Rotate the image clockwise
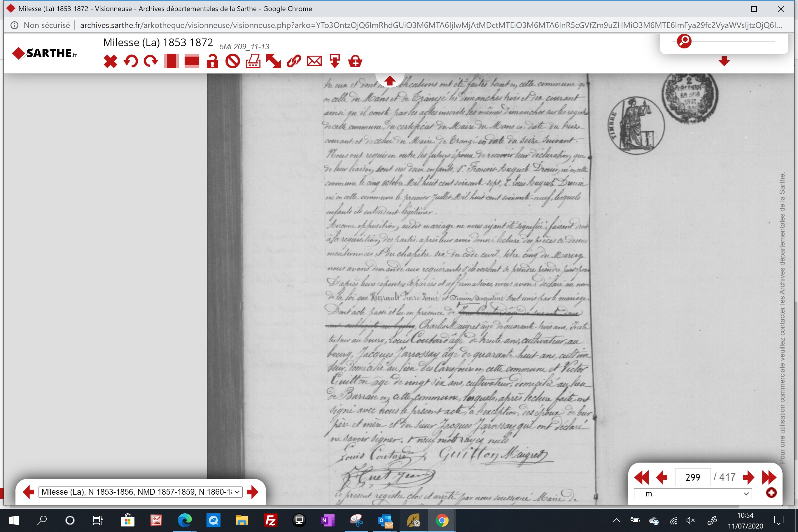Screen dimensions: 798x532 pyautogui.click(x=151, y=62)
